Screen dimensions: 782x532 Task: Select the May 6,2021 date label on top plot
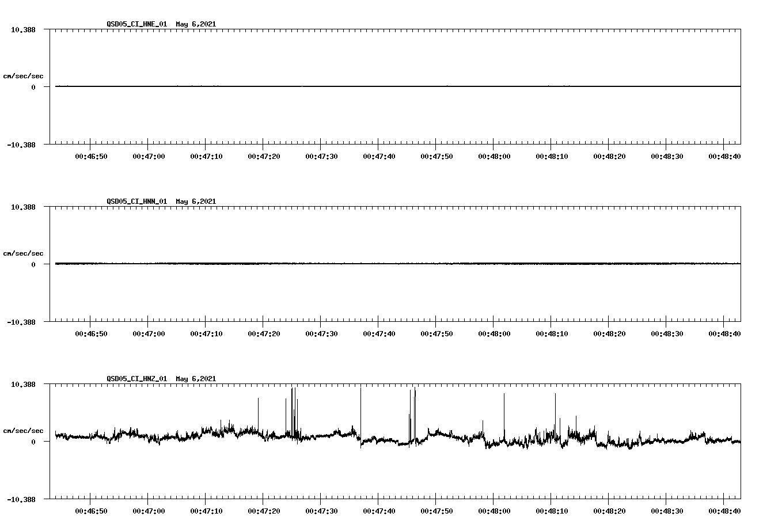point(196,24)
